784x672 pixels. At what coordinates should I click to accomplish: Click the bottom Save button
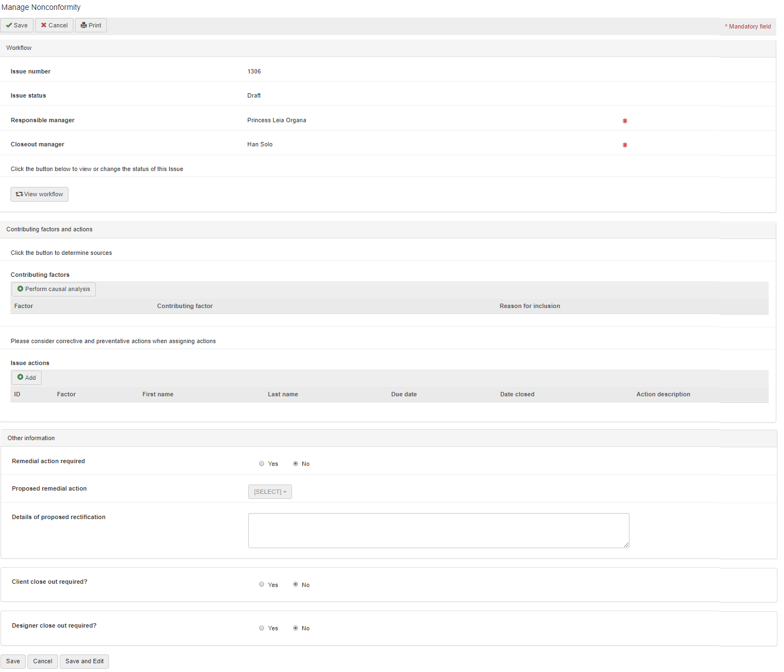(x=13, y=661)
